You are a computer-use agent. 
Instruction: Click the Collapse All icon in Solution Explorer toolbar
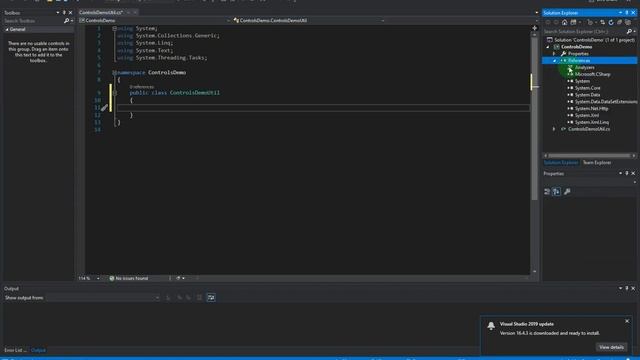[620, 22]
